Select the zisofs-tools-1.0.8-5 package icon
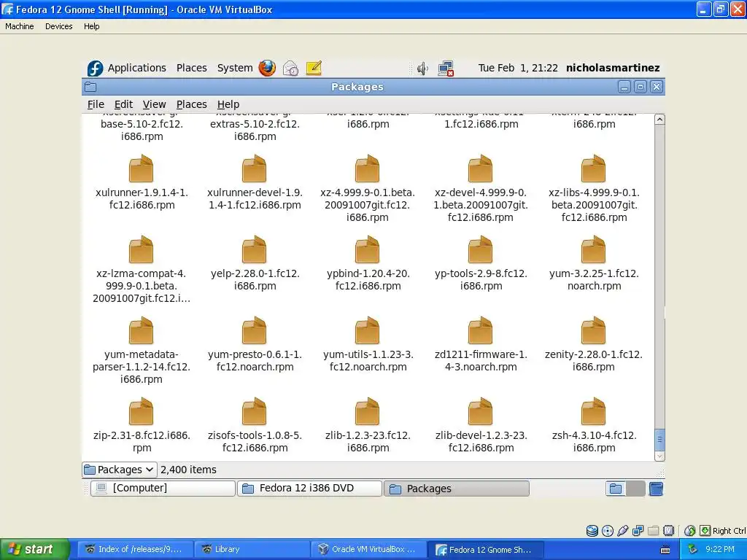This screenshot has width=747, height=560. coord(255,411)
